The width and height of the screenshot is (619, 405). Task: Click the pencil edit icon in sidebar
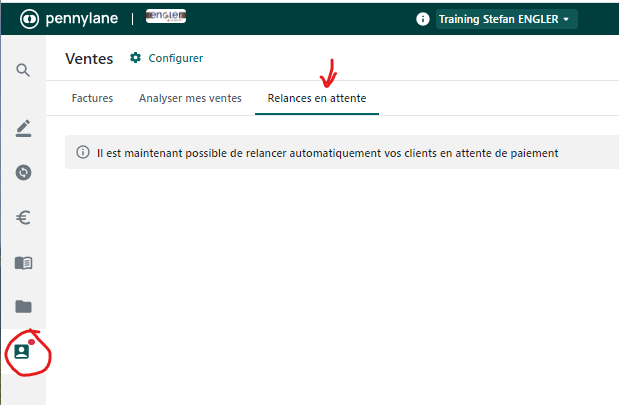23,128
